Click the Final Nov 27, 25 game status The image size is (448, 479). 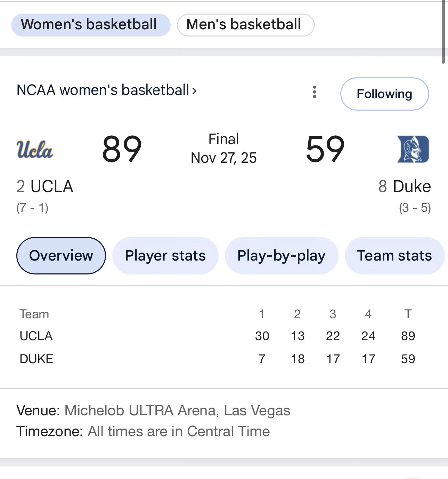click(223, 149)
